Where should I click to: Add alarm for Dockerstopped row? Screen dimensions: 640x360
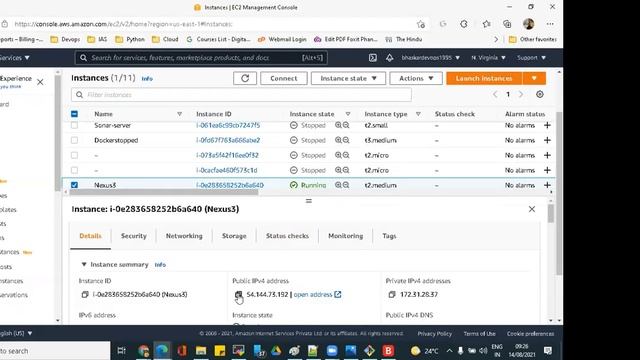tap(547, 140)
